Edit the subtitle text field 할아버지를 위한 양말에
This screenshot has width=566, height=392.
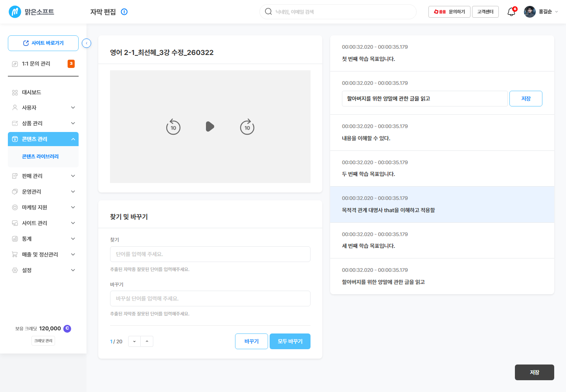coord(425,99)
